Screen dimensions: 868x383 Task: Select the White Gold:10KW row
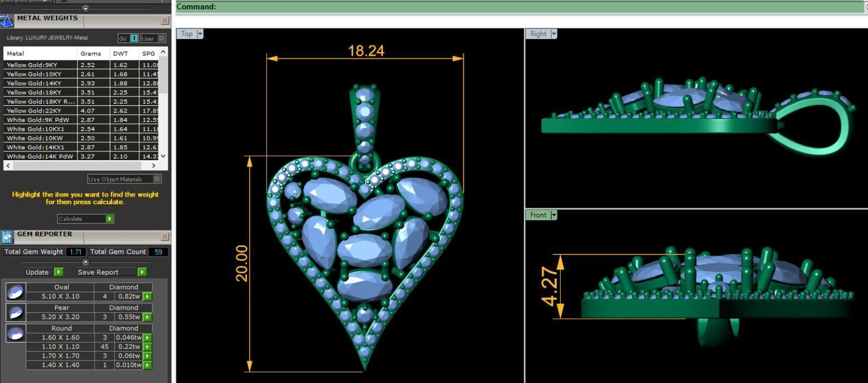81,138
